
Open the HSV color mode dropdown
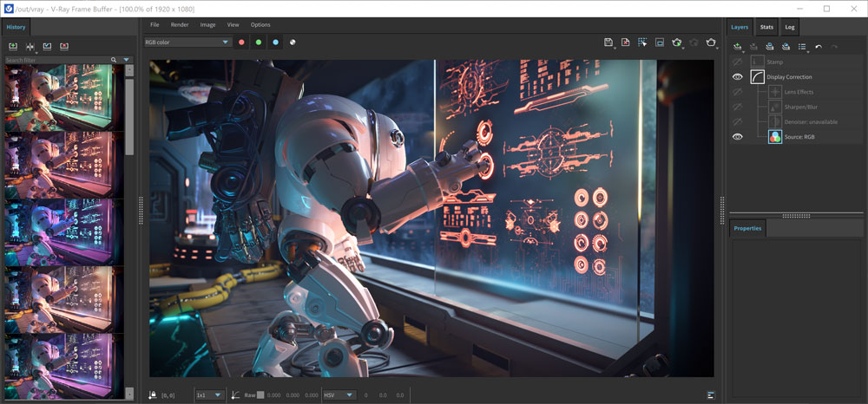coord(339,395)
